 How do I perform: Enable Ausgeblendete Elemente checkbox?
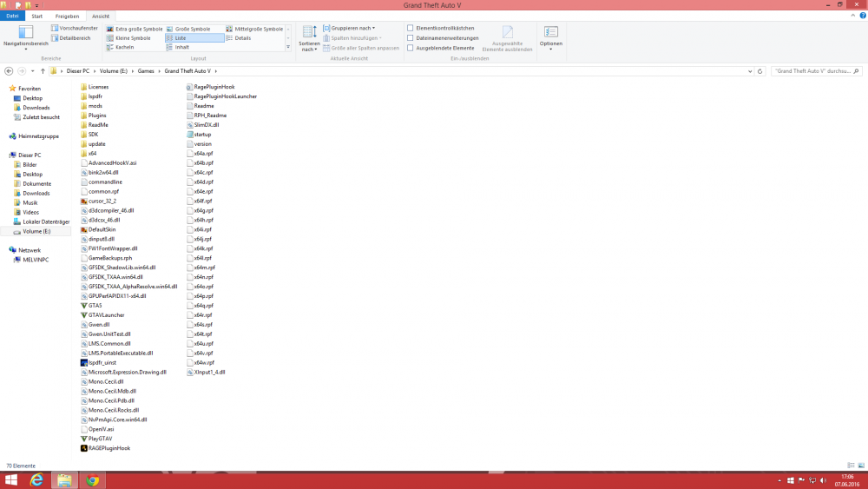point(411,48)
